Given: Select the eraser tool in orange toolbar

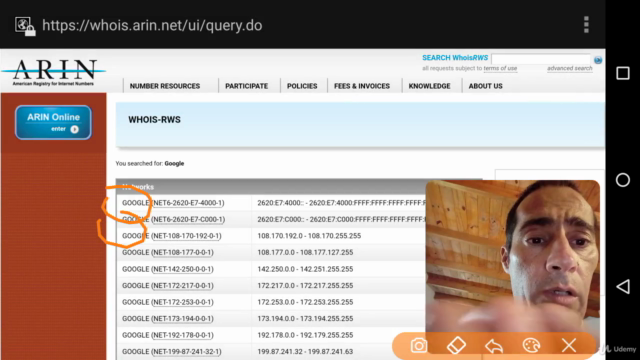Looking at the screenshot, I should click(x=456, y=345).
